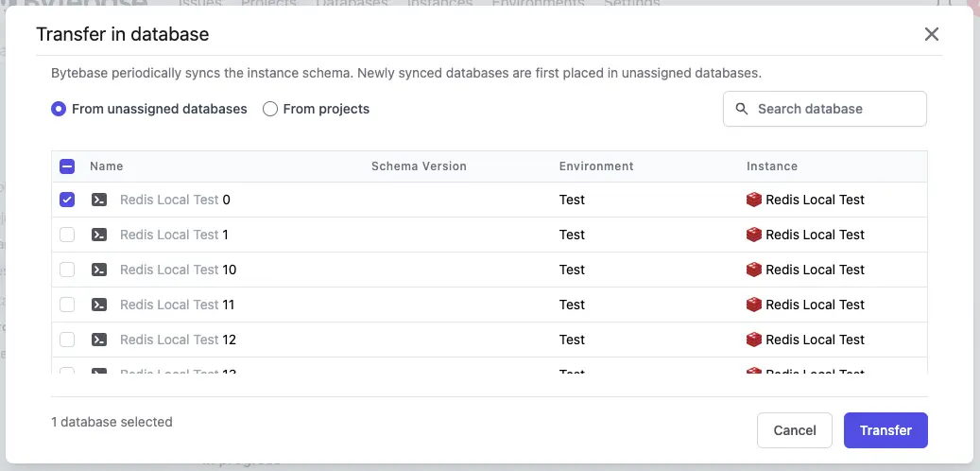Screen dimensions: 980x471
Task: Check the Redis Local Test 10 checkbox
Action: [67, 270]
